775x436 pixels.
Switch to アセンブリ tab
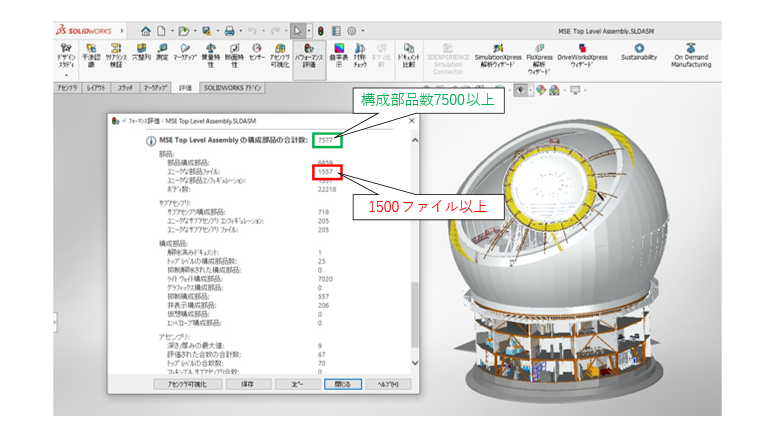(67, 88)
